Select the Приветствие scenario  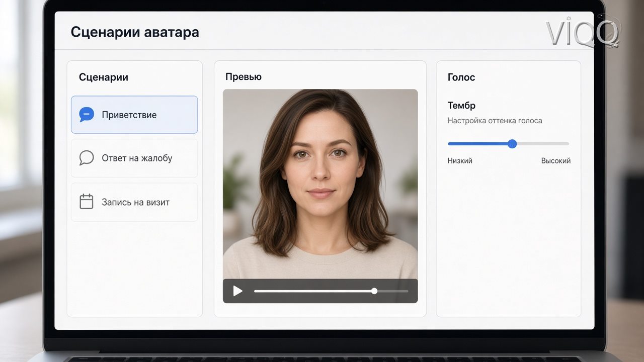coord(134,115)
